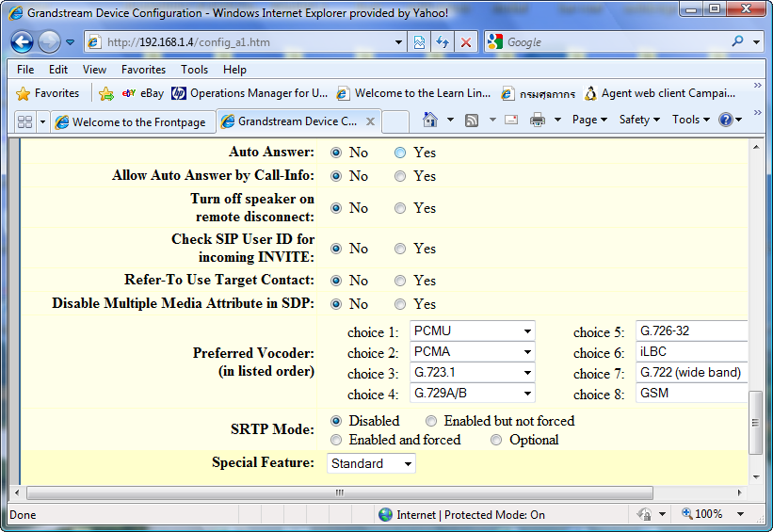Choose SRTP Mode Optional
Image resolution: width=773 pixels, height=532 pixels.
(496, 440)
